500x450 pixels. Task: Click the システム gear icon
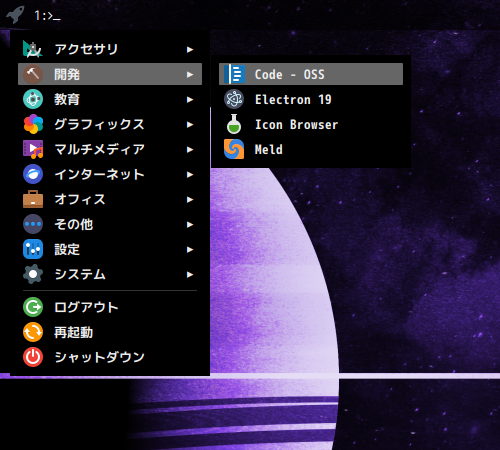(33, 274)
